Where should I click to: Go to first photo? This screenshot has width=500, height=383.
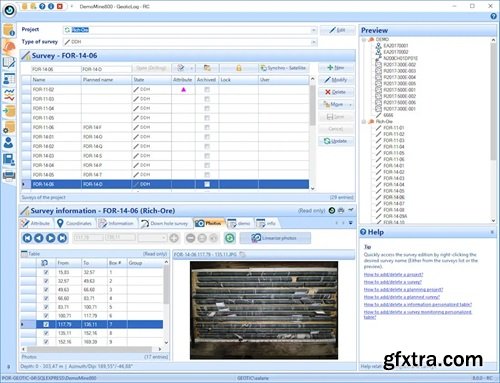click(27, 238)
